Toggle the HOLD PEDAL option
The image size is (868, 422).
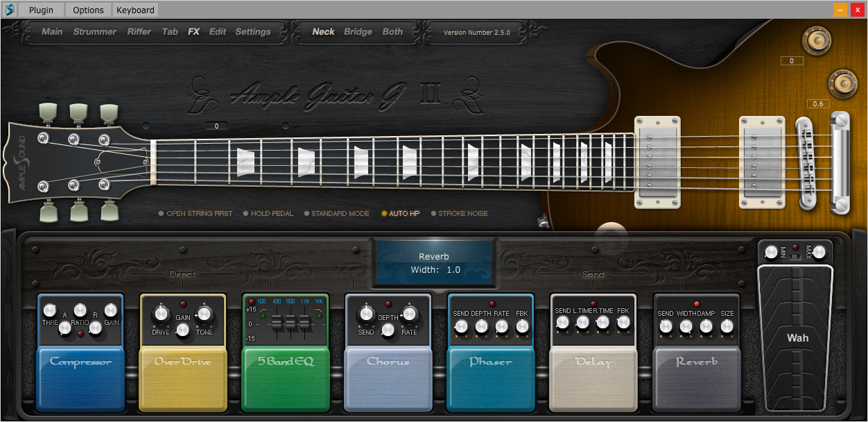pyautogui.click(x=268, y=214)
